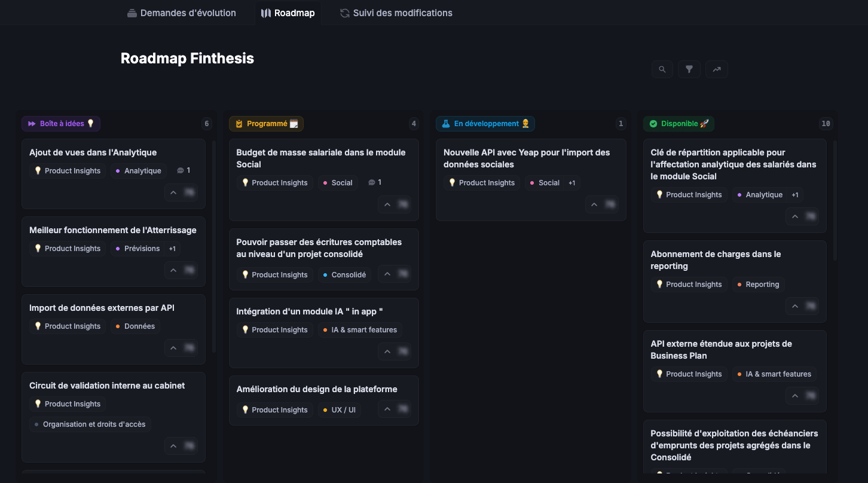Click the Disponible column scrollbar

point(835,200)
